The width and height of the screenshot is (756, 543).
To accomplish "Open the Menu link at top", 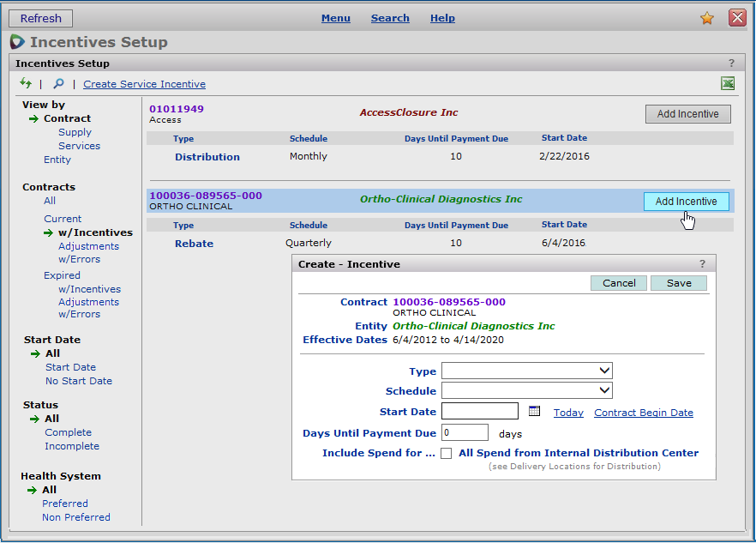I will 335,18.
